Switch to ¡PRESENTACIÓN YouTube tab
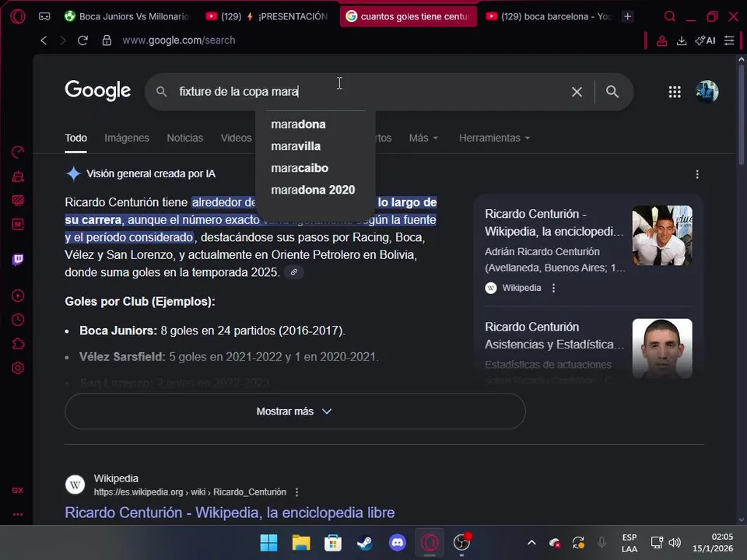The height and width of the screenshot is (560, 747). click(x=267, y=16)
